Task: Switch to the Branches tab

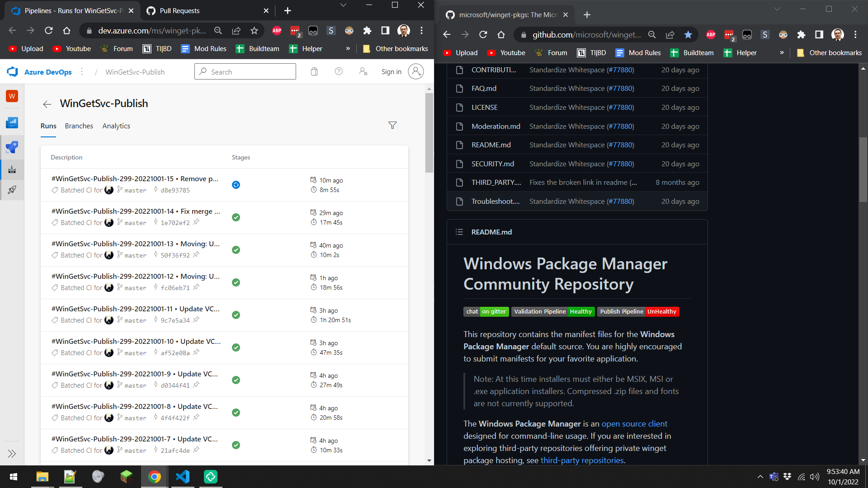Action: (x=79, y=126)
